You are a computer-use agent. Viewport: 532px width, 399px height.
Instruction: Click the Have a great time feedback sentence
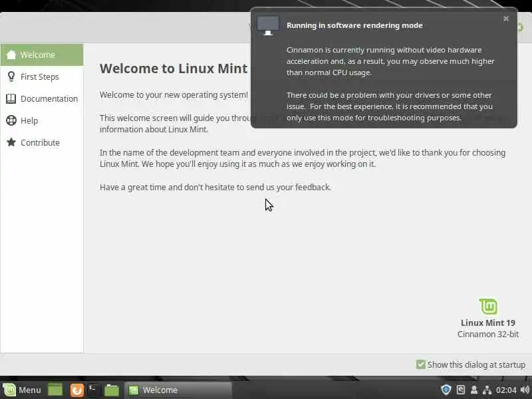pyautogui.click(x=215, y=188)
